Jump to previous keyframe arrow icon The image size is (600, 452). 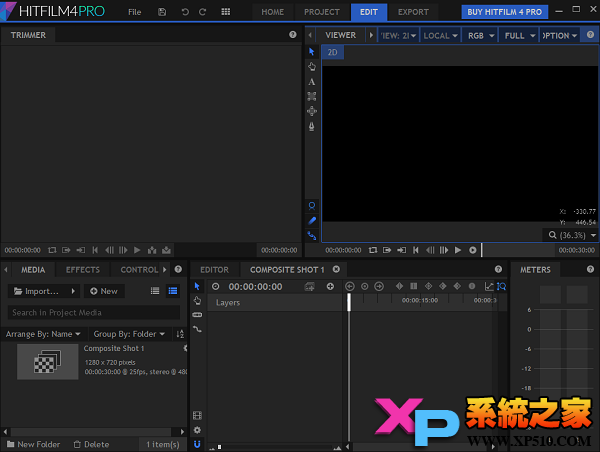pyautogui.click(x=350, y=286)
